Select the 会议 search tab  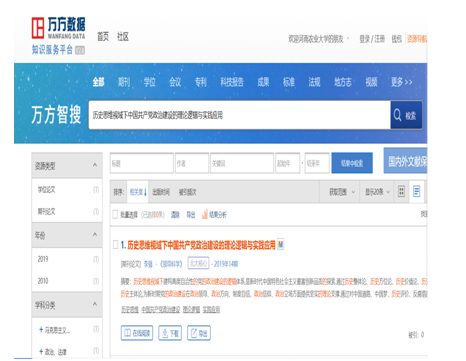[x=175, y=82]
